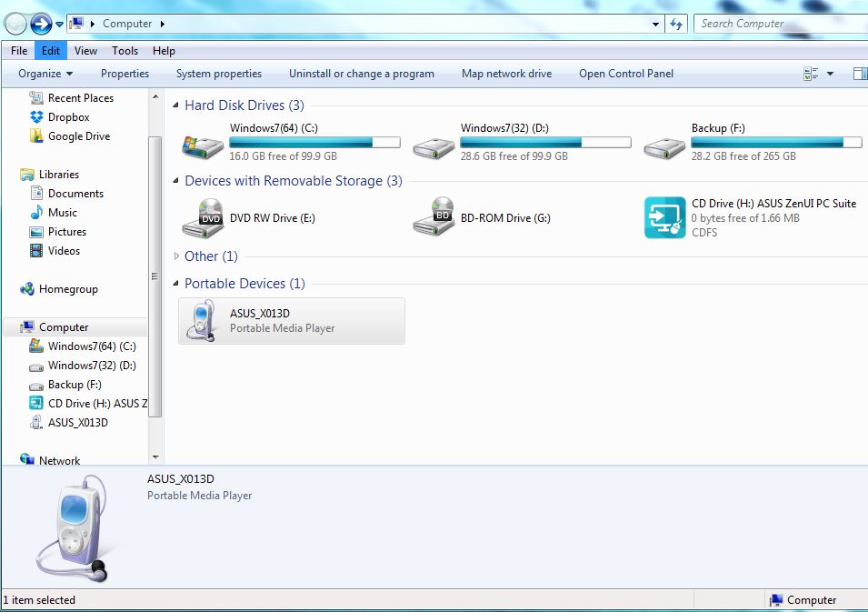Click Computer in the address breadcrumb
The image size is (868, 612).
click(126, 24)
